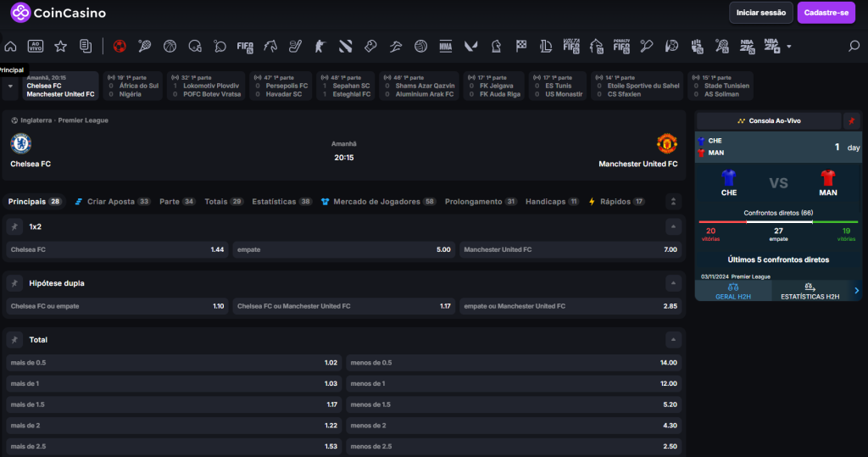Switch to Criar Aposta tab
The width and height of the screenshot is (868, 457).
coord(113,202)
